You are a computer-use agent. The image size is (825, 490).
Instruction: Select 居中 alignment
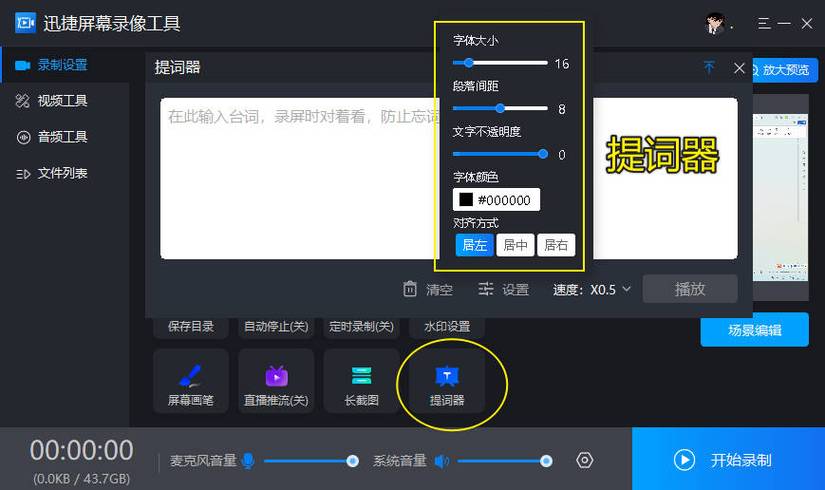point(516,245)
